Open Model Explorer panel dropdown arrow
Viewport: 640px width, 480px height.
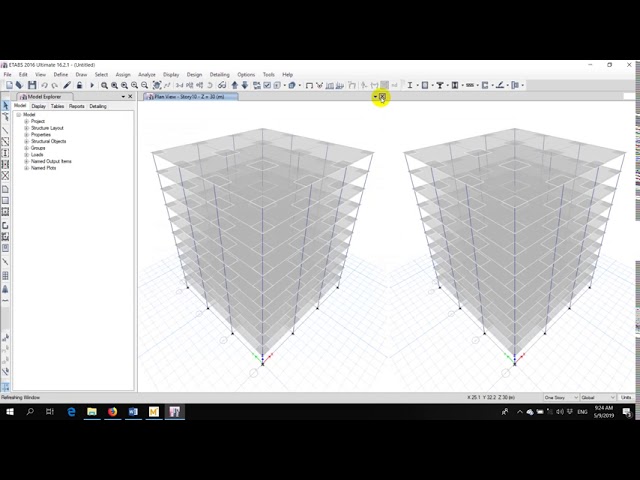123,97
